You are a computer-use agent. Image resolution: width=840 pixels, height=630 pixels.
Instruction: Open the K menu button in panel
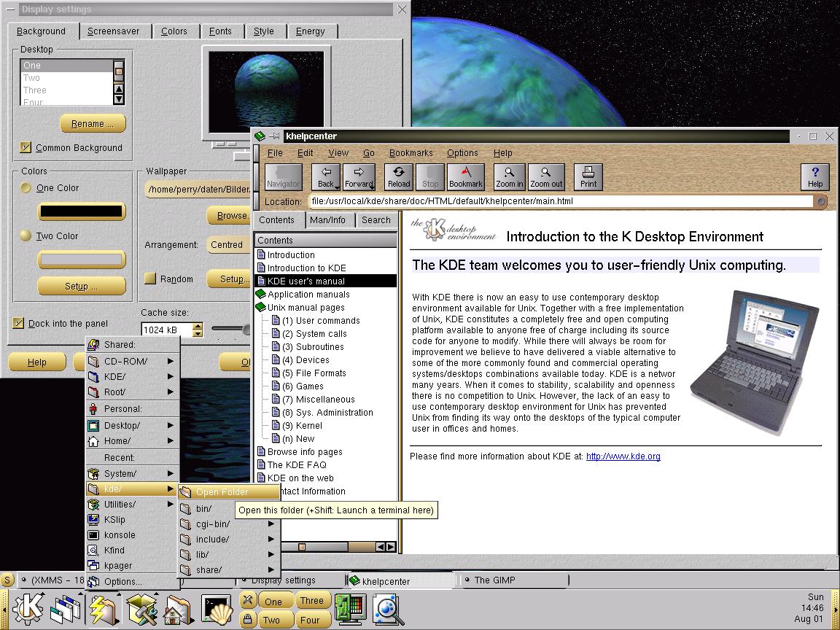27,608
